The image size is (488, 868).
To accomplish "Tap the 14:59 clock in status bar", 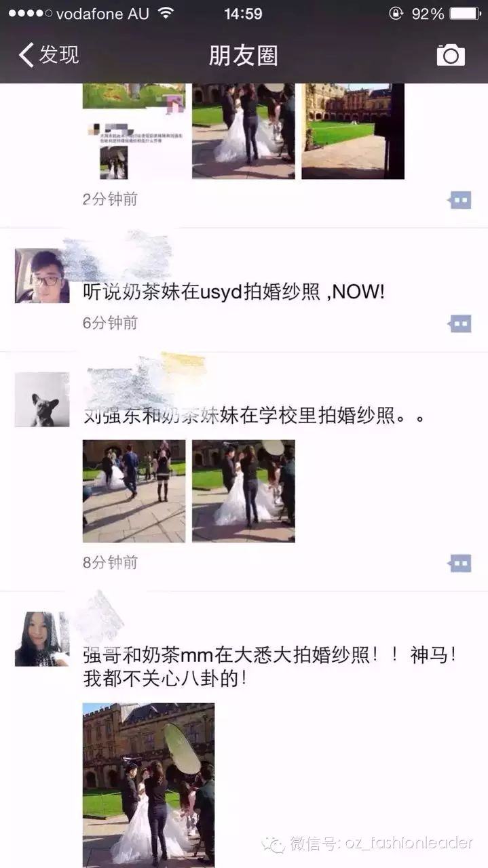I will [x=243, y=14].
